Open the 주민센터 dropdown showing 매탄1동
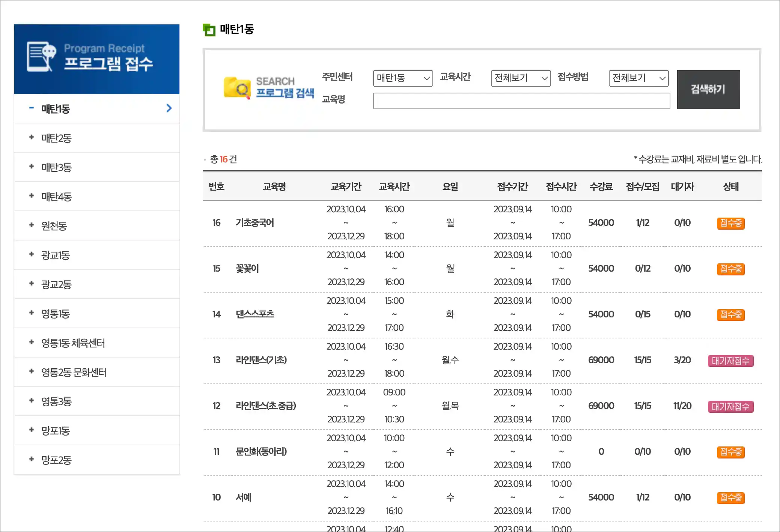 click(x=403, y=78)
